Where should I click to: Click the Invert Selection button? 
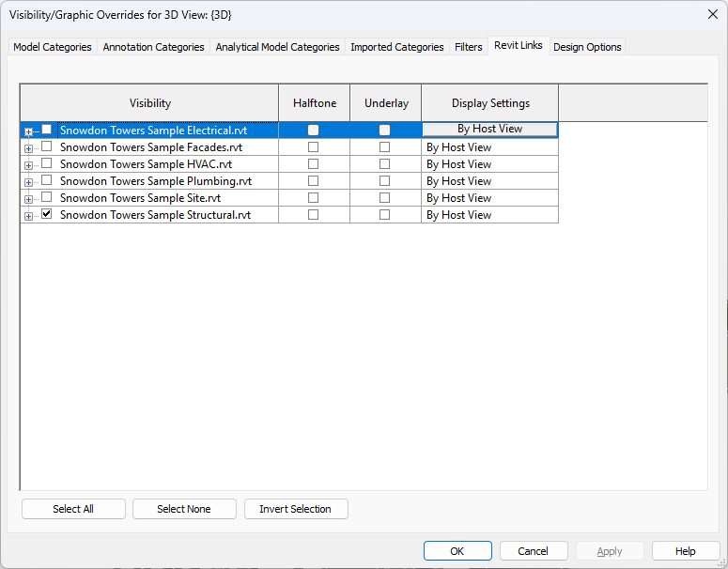tap(295, 509)
